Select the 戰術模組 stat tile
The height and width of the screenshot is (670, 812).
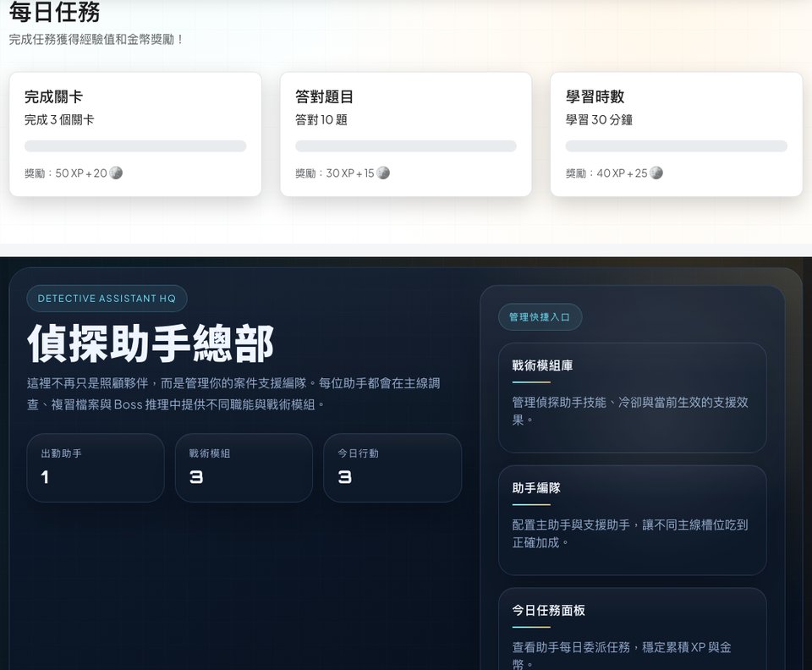point(244,468)
